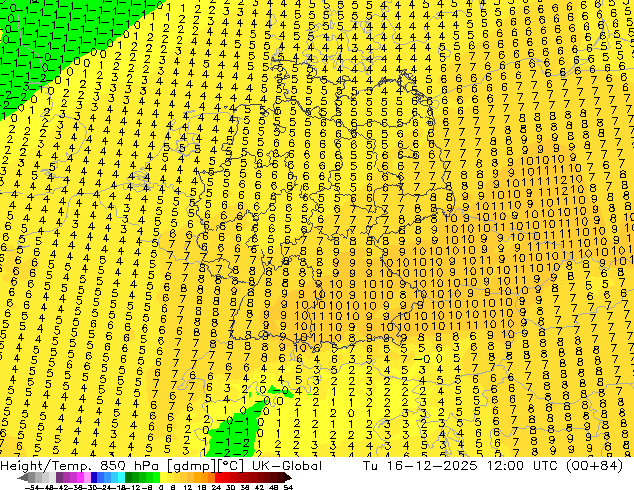Click the dark maroon right arrow end of color scale

point(287,478)
